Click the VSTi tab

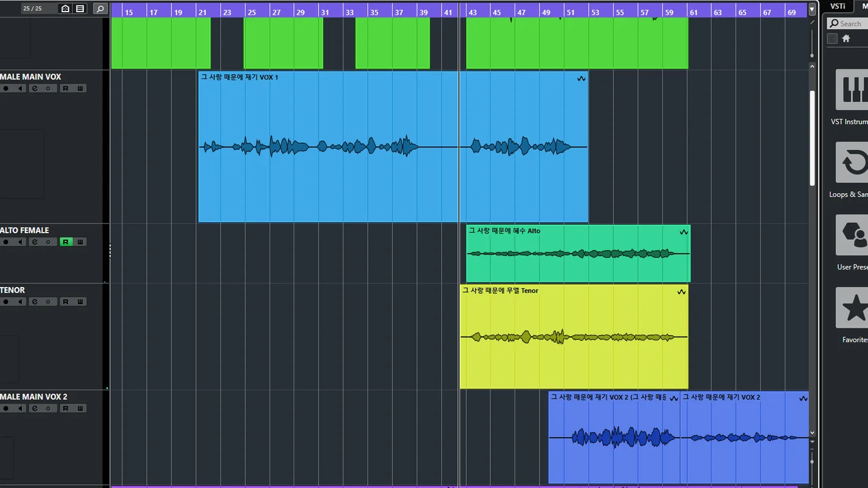click(x=838, y=6)
